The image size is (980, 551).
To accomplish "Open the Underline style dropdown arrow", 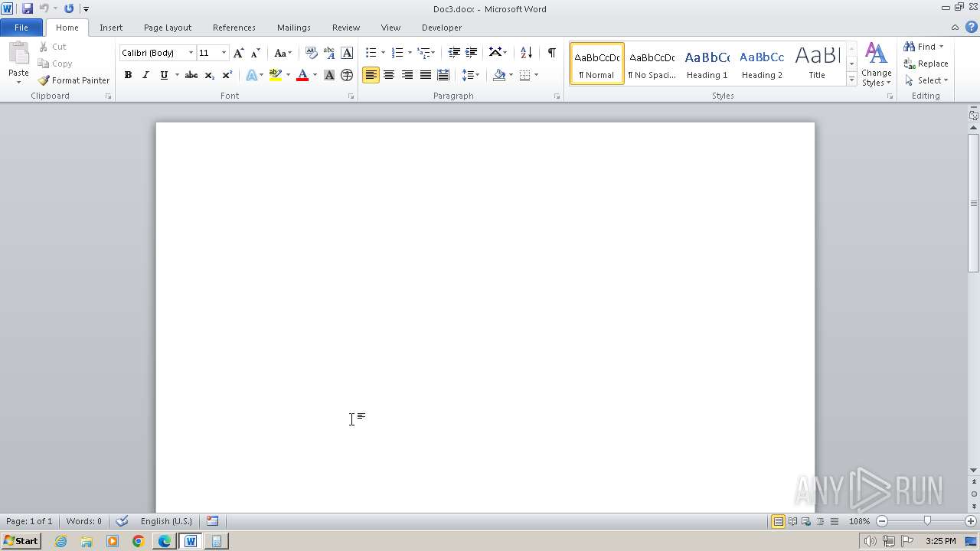I will coord(177,75).
